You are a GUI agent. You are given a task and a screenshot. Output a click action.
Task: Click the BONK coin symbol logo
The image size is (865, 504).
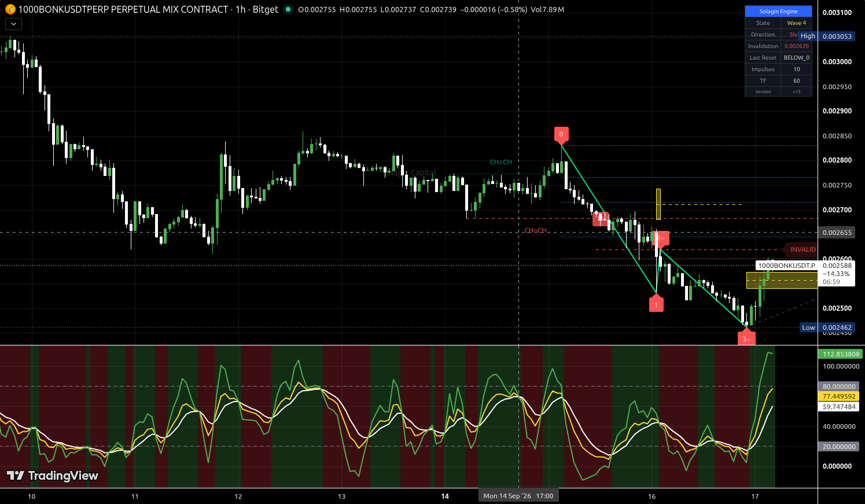pos(10,9)
